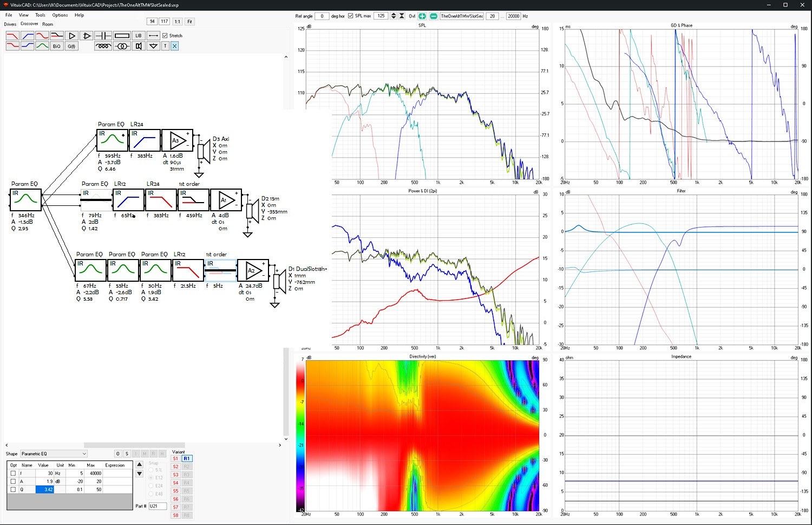Add a transformer component
The image size is (812, 525).
(122, 46)
